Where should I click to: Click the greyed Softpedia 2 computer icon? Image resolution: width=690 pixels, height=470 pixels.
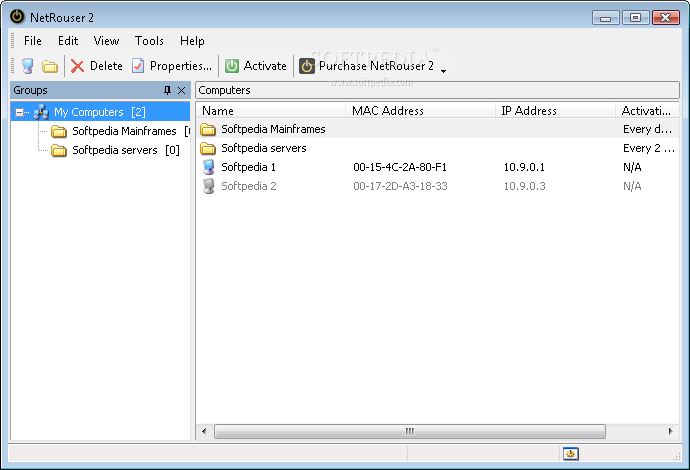[x=209, y=186]
